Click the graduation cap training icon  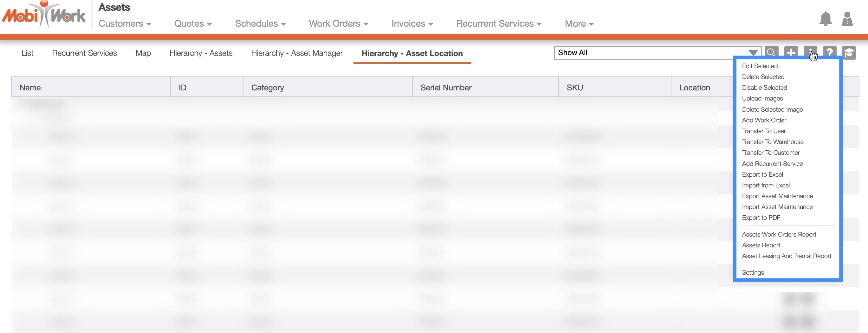click(x=849, y=53)
